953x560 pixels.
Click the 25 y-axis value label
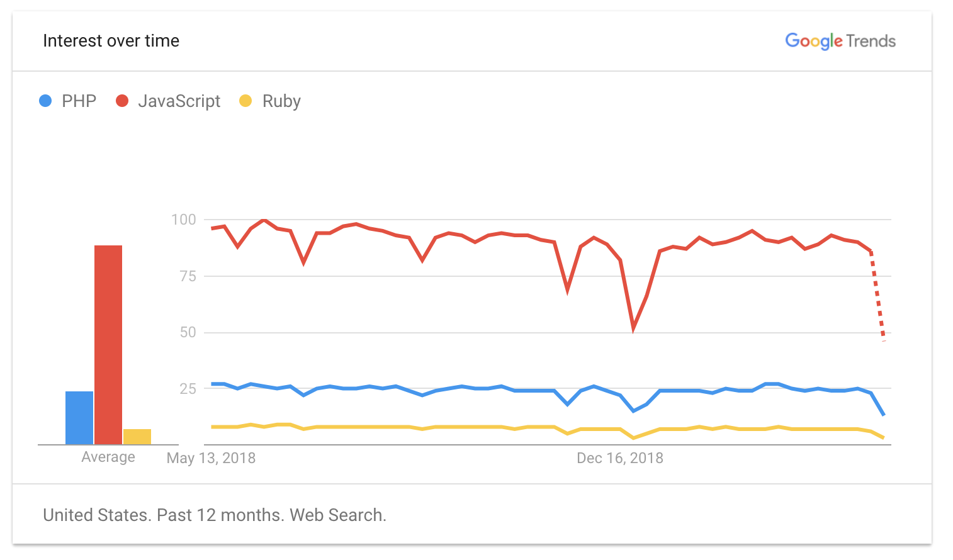pos(188,389)
